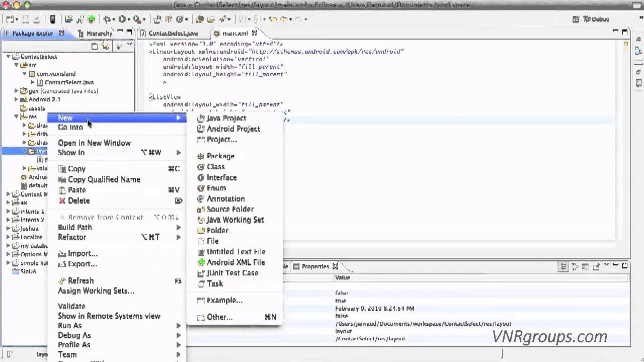
Task: Click green Android SDK toolbar icon
Action: [x=91, y=19]
